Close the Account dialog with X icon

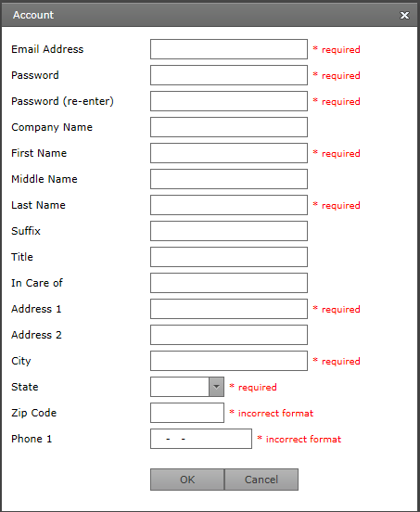tap(404, 16)
